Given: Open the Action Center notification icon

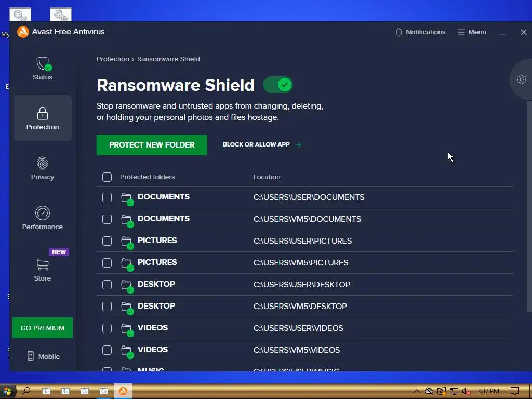Looking at the screenshot, I should pyautogui.click(x=515, y=392).
